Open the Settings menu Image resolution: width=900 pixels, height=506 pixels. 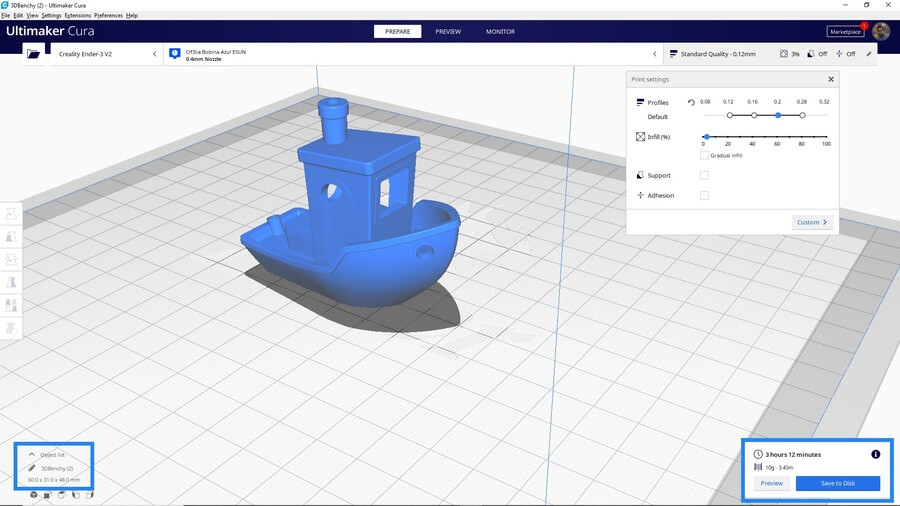tap(52, 15)
